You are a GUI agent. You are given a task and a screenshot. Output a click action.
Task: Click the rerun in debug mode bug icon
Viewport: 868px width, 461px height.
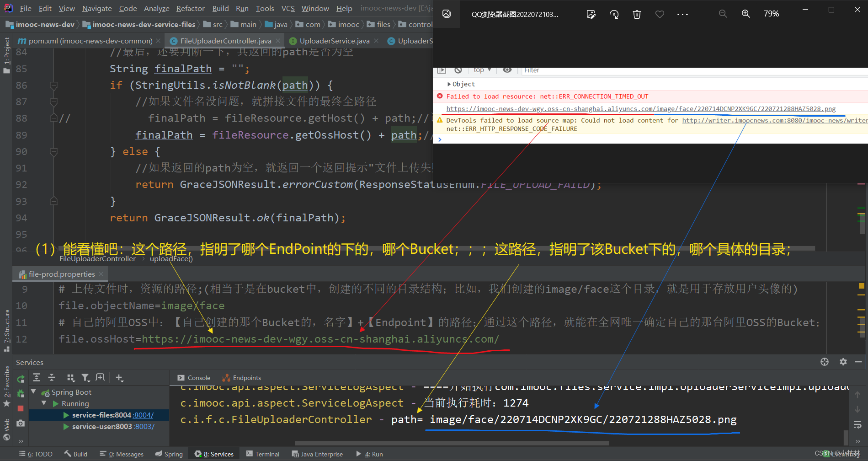[x=21, y=393]
